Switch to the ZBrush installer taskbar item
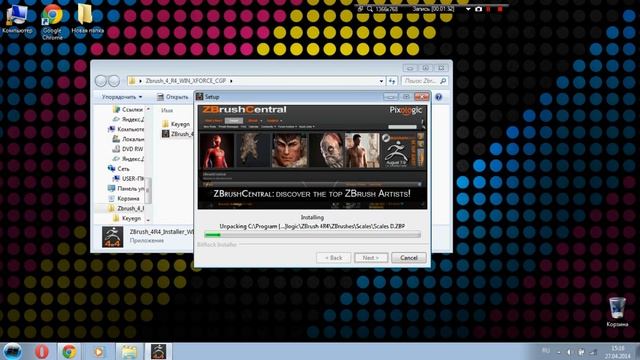The height and width of the screenshot is (360, 640). click(x=158, y=351)
